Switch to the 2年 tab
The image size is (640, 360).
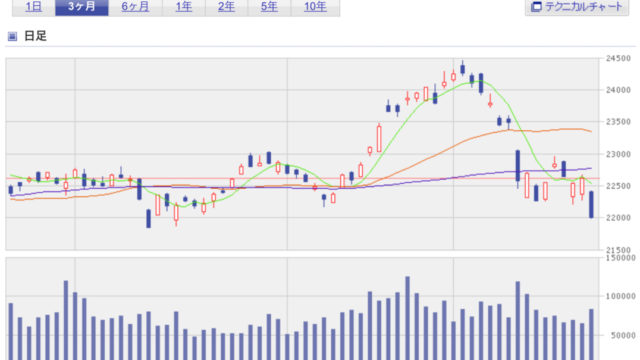coord(227,7)
